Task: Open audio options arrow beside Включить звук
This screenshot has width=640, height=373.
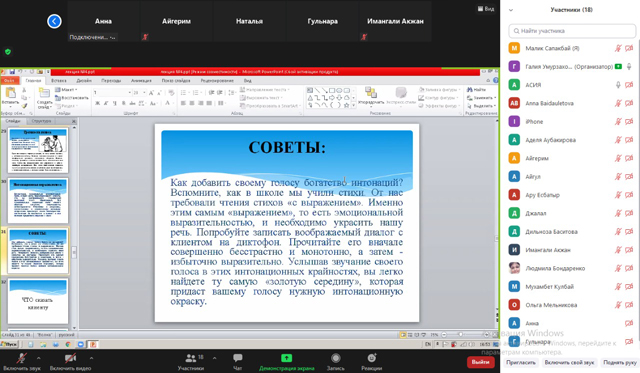Action: [x=38, y=358]
